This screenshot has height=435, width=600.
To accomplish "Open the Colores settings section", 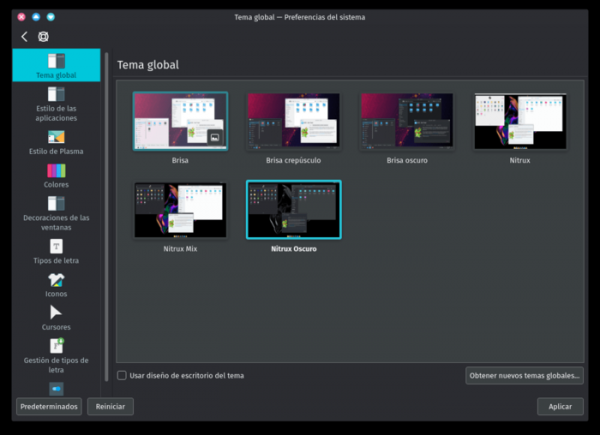I will pyautogui.click(x=56, y=175).
